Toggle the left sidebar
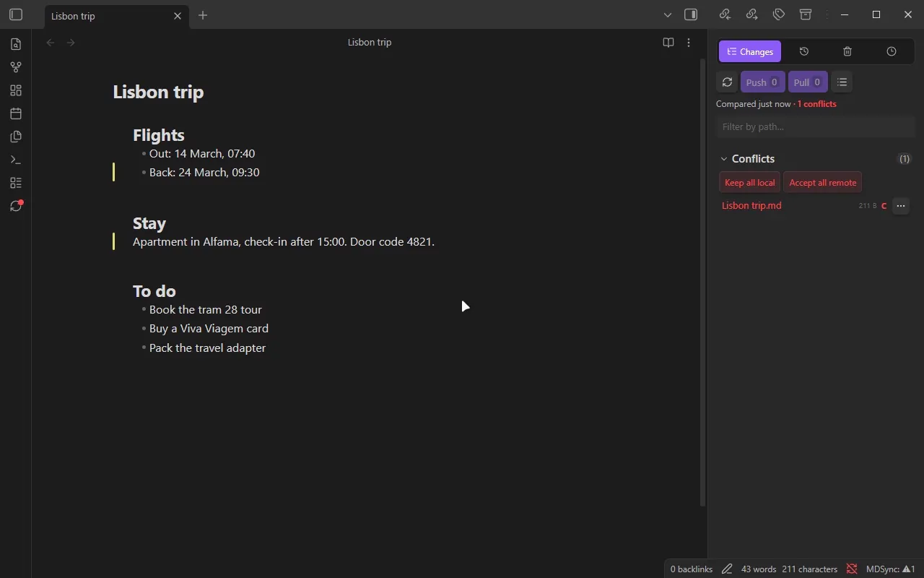 click(16, 14)
